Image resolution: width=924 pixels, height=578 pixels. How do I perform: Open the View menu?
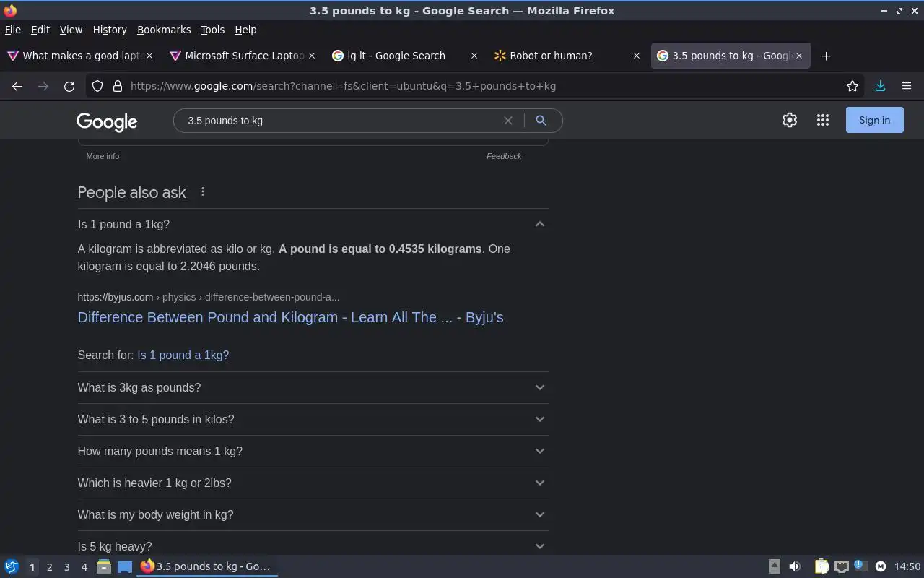point(71,30)
